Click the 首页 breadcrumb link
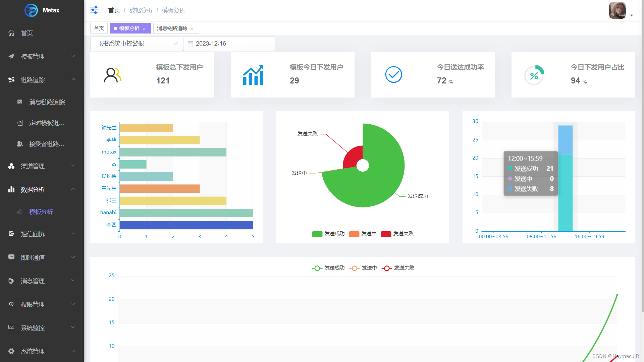Image resolution: width=644 pixels, height=362 pixels. 114,10
